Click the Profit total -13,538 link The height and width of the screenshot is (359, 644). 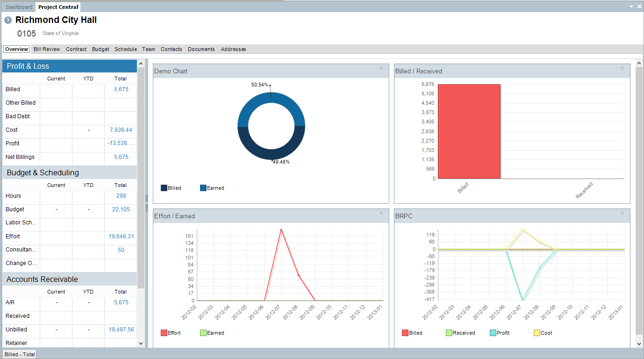tap(121, 144)
